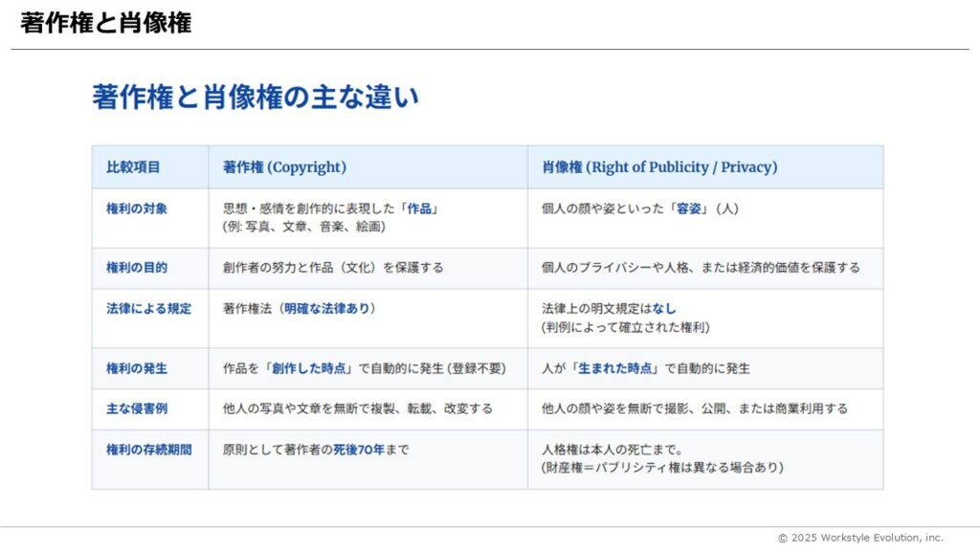Click the 比較項目 column header

[133, 167]
